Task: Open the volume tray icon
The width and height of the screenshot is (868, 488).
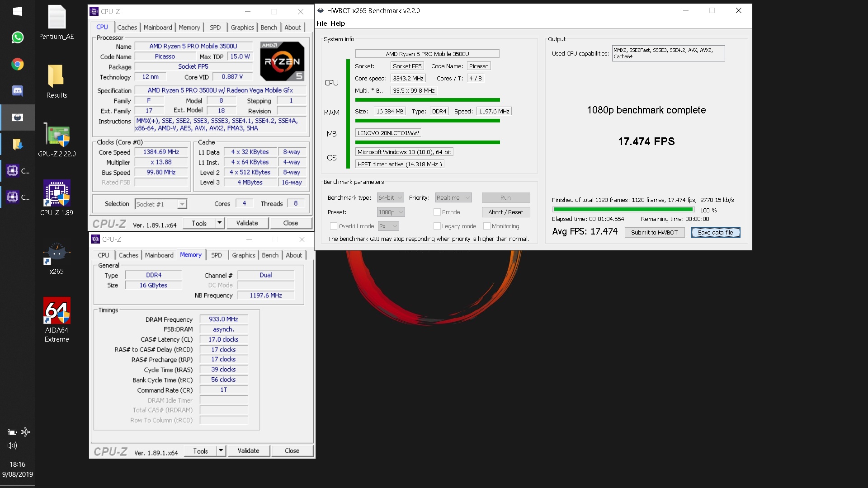Action: [12, 446]
